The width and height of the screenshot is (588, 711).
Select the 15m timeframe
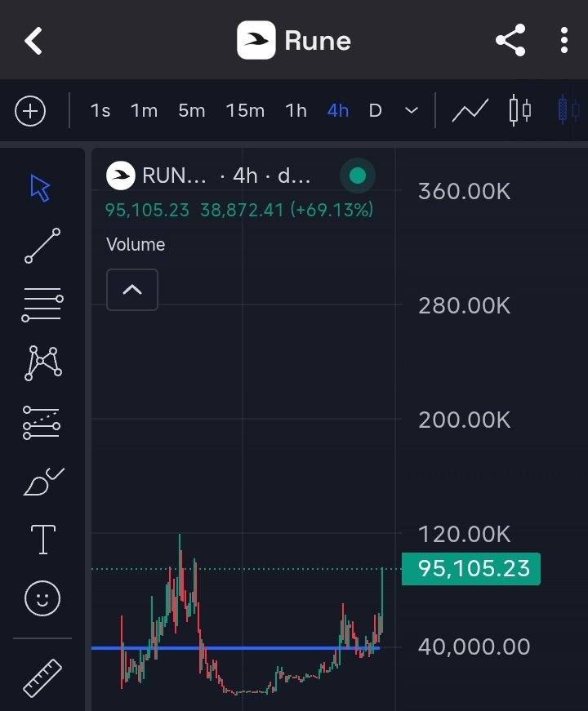[245, 111]
